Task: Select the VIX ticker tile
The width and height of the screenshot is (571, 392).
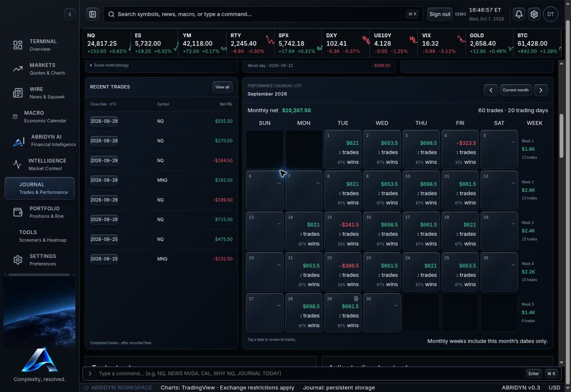Action: click(x=441, y=43)
